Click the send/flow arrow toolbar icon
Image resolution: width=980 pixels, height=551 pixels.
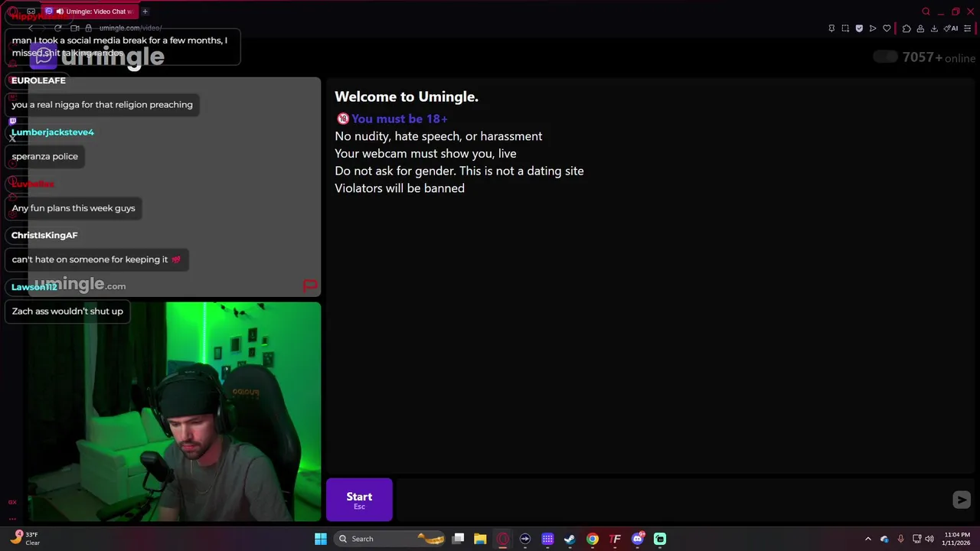click(x=873, y=28)
